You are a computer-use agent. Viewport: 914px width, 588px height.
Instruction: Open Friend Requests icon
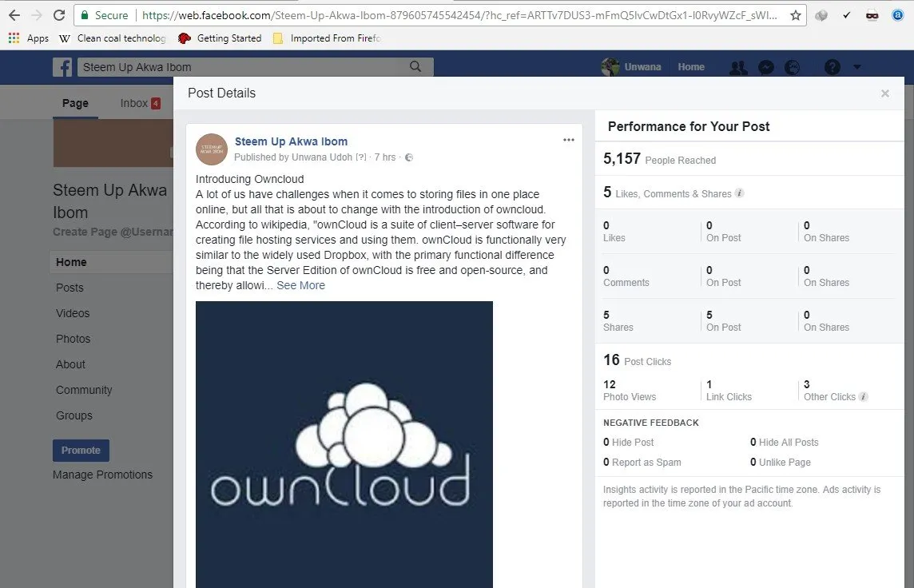click(738, 68)
